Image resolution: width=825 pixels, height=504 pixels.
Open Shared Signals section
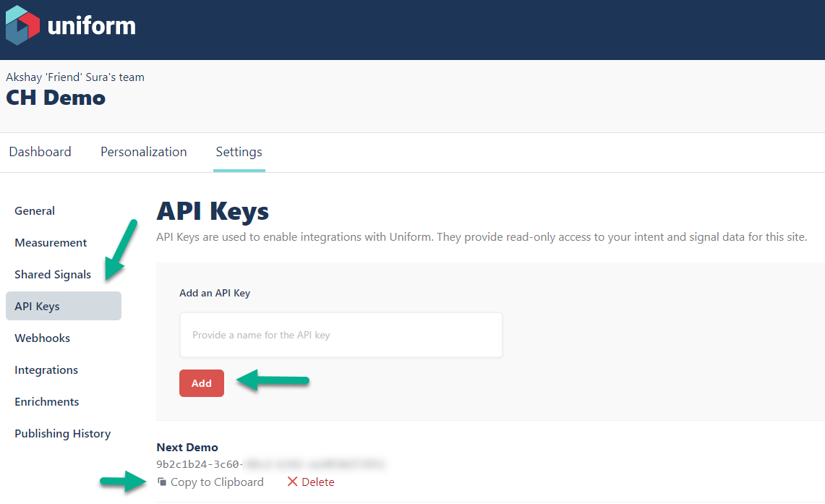pos(53,275)
